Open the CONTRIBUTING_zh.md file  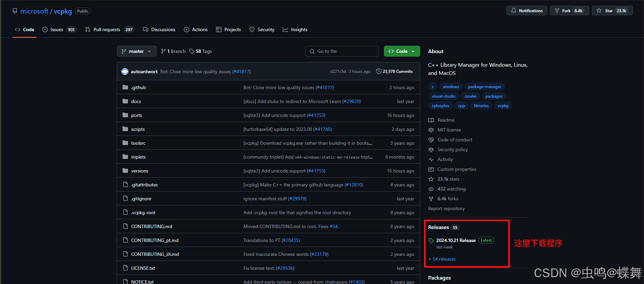(x=155, y=254)
